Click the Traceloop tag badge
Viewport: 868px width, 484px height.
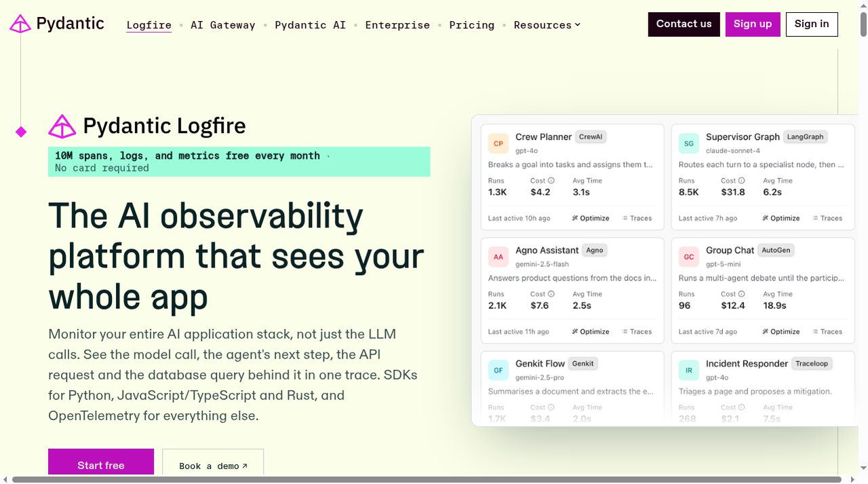(812, 363)
